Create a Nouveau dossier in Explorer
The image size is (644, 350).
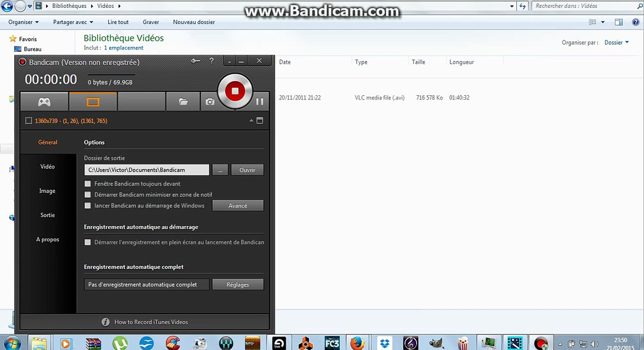(194, 22)
